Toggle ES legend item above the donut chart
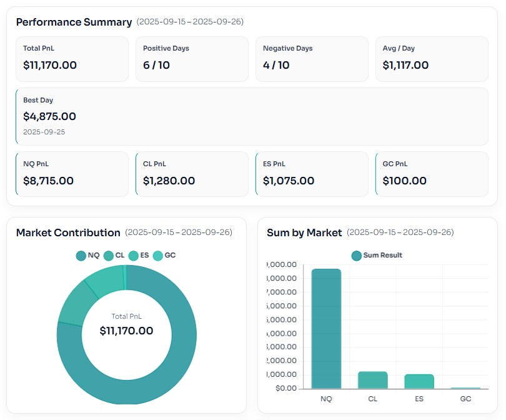The height and width of the screenshot is (420, 506). coord(139,255)
